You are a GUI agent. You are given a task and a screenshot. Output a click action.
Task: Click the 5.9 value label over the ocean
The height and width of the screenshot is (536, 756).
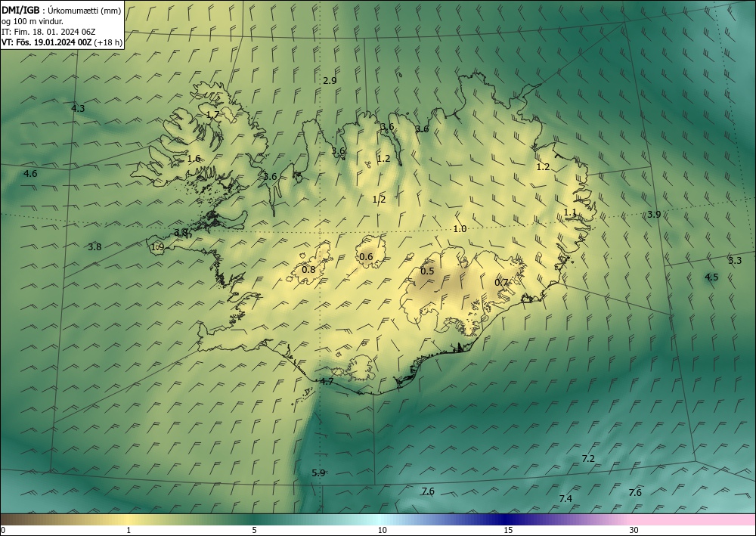(318, 472)
